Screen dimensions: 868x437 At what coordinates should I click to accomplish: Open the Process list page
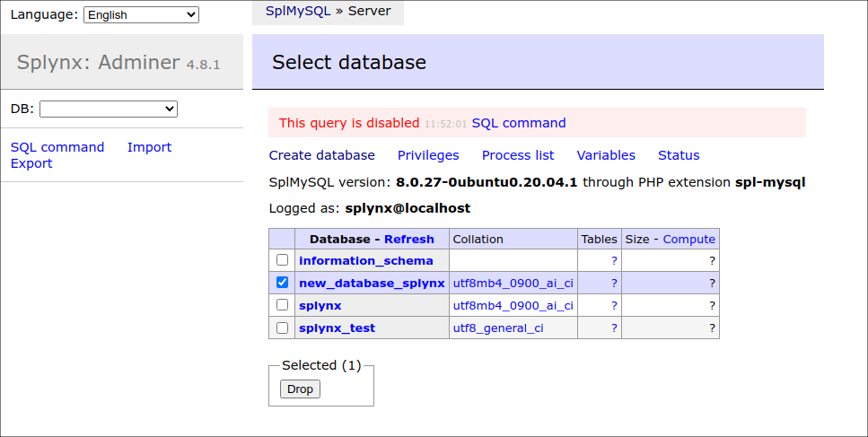[x=518, y=155]
